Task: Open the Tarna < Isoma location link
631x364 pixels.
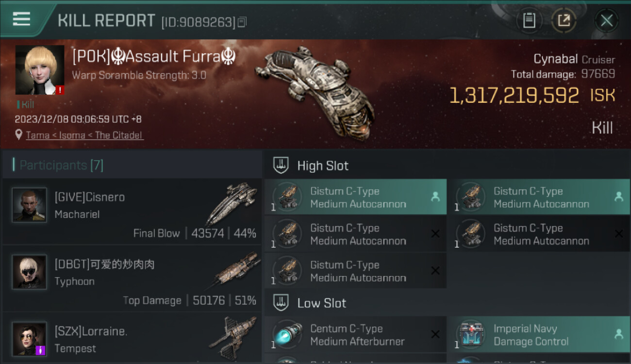Action: [x=84, y=135]
